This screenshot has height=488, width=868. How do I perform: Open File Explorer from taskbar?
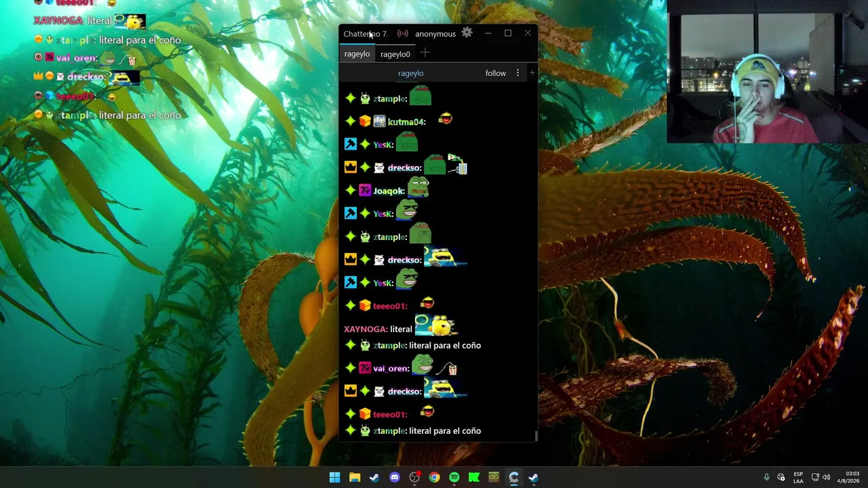pyautogui.click(x=355, y=477)
